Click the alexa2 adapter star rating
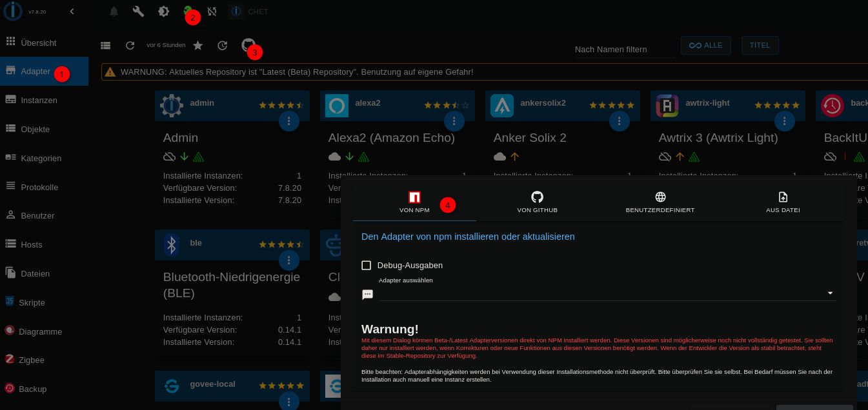Viewport: 868px width, 410px height. [x=447, y=105]
